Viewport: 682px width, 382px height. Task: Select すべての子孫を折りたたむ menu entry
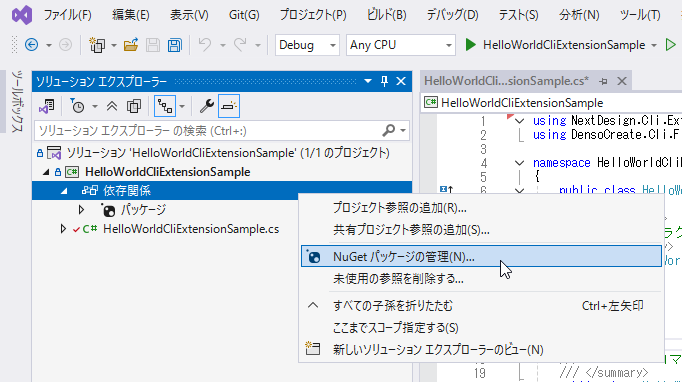(x=481, y=306)
